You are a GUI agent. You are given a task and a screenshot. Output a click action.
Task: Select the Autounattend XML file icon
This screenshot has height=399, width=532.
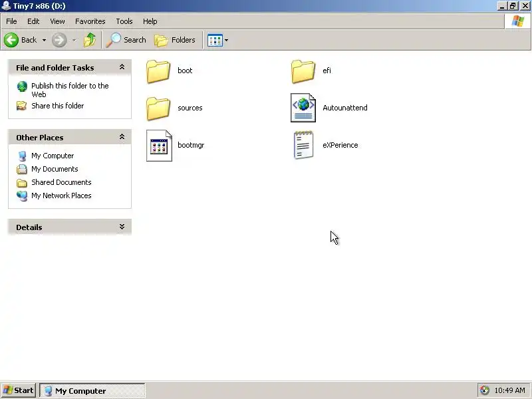click(303, 108)
